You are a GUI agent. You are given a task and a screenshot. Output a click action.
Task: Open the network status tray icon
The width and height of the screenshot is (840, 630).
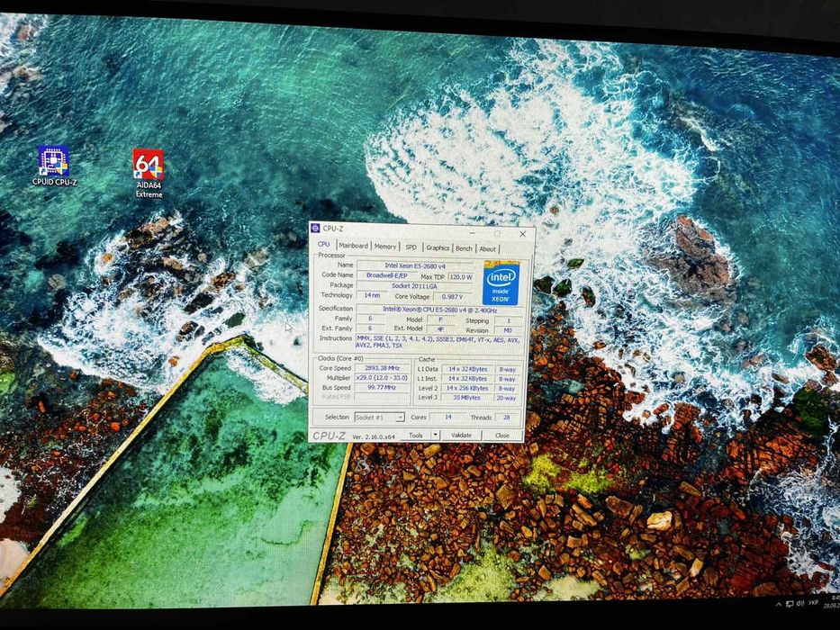point(789,604)
